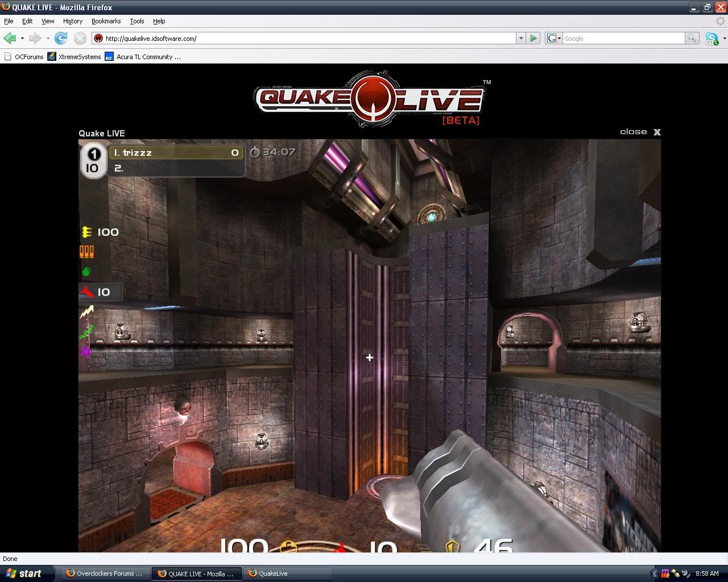Click the Firefox Back arrow button
The height and width of the screenshot is (582, 728).
(10, 38)
